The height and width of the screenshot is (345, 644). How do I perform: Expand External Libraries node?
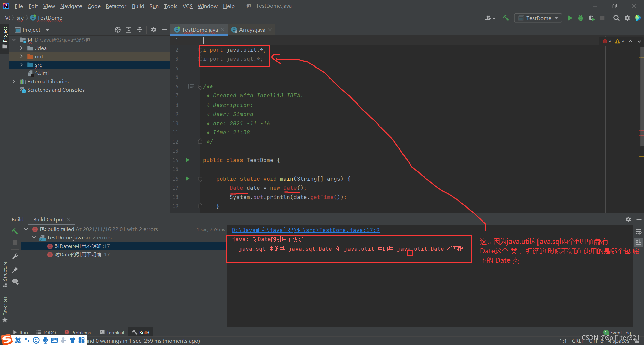14,81
